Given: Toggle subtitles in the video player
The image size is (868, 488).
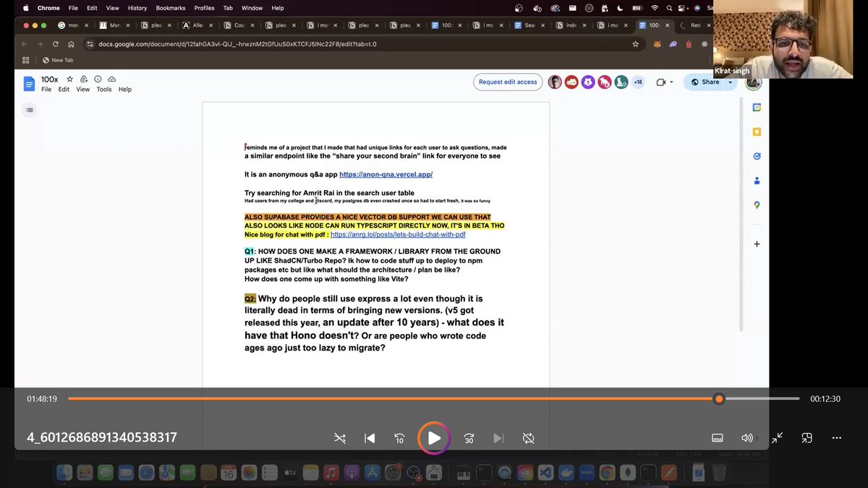Looking at the screenshot, I should pos(718,438).
